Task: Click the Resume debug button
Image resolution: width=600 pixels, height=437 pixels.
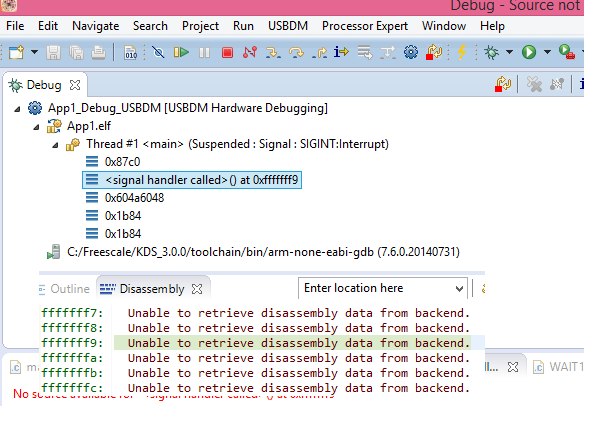Action: pyautogui.click(x=181, y=52)
